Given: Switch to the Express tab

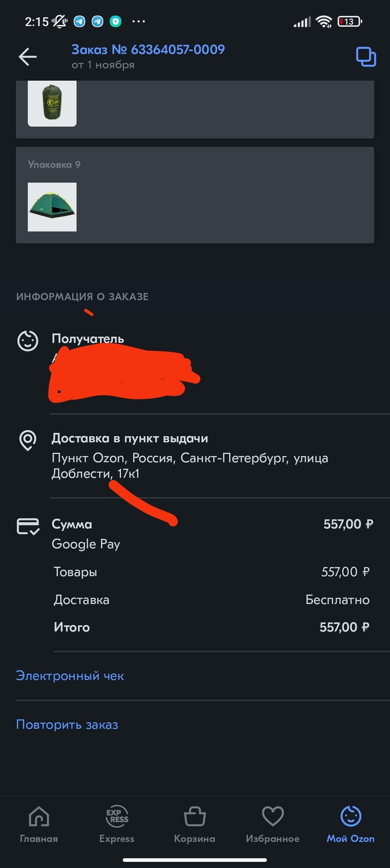Looking at the screenshot, I should coord(116,824).
